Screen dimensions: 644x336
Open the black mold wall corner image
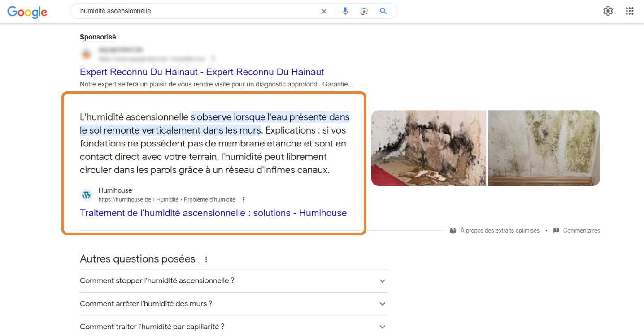pyautogui.click(x=428, y=148)
